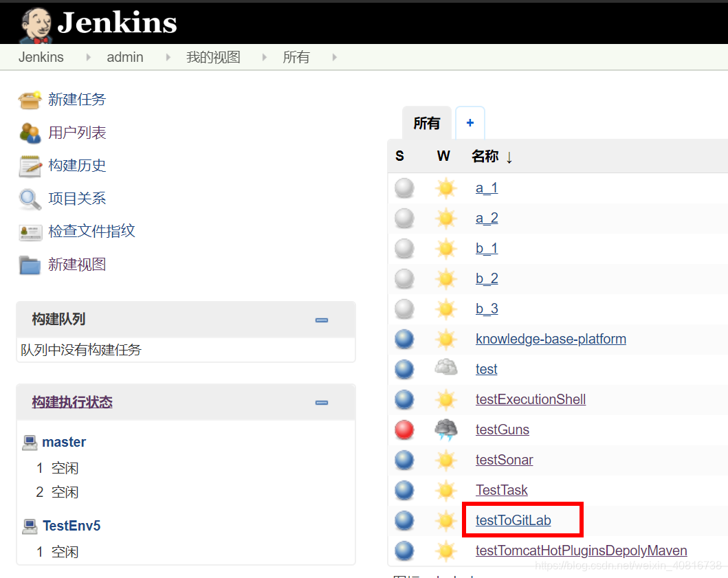
Task: Go to 所有 in the breadcrumb
Action: click(296, 57)
